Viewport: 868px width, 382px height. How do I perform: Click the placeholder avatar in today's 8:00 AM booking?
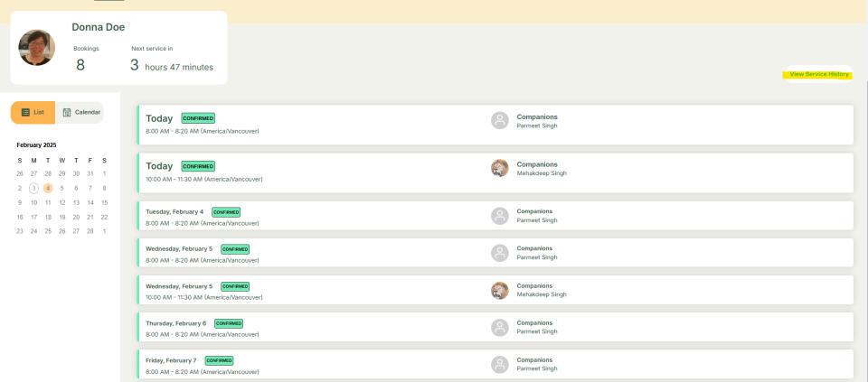(499, 121)
